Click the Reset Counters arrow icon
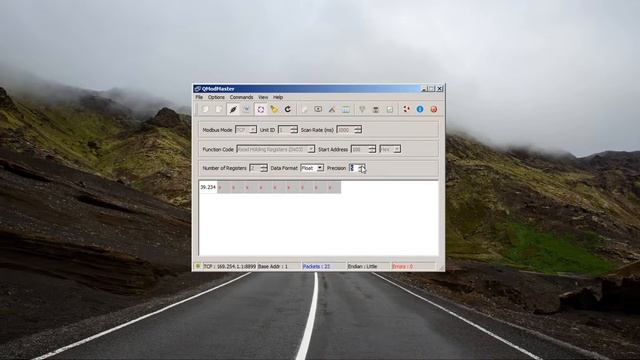The image size is (640, 360). pos(288,109)
